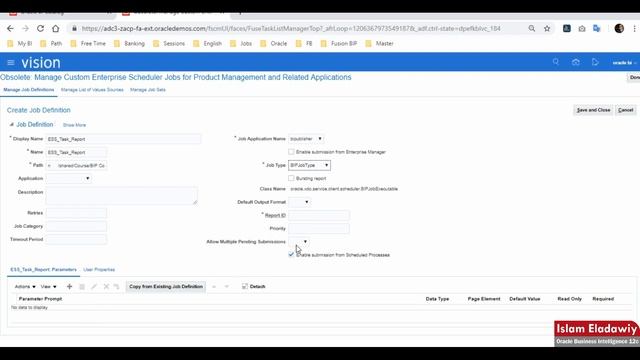Screen dimensions: 640x360
Task: Click the zoom magnifier in address bar
Action: (531, 29)
